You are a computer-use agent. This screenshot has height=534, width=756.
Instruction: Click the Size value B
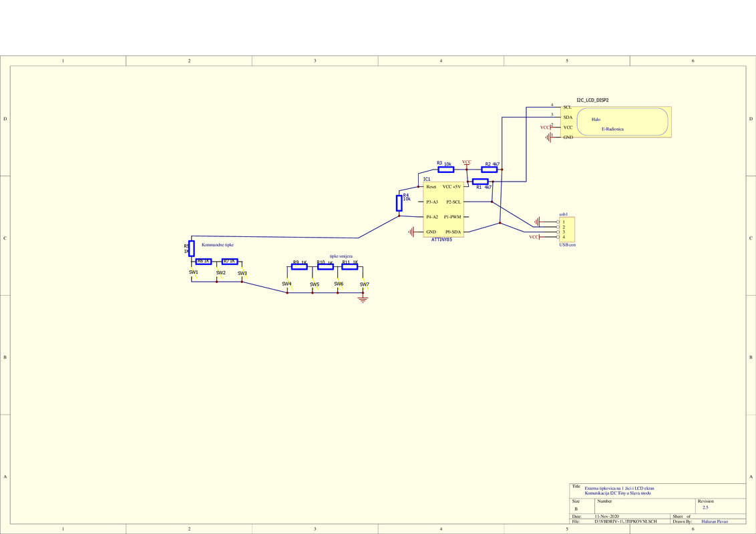pos(576,509)
